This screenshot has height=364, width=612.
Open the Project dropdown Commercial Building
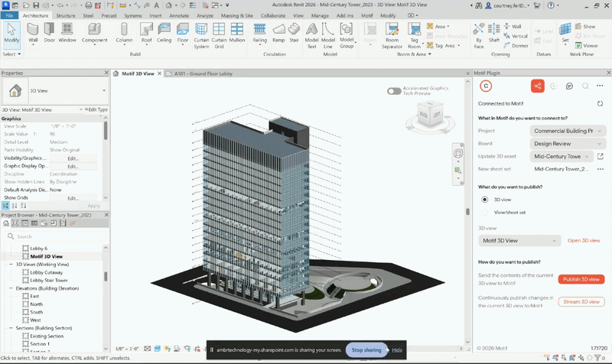click(x=568, y=131)
